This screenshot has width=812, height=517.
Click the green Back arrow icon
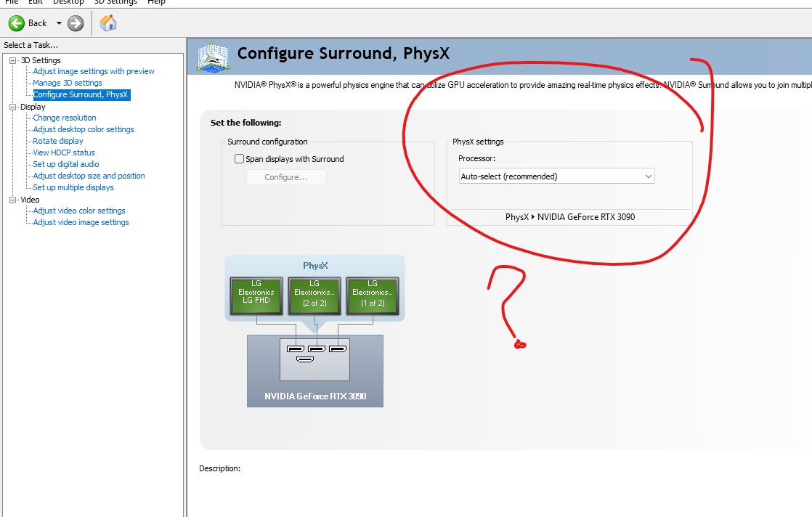click(17, 23)
